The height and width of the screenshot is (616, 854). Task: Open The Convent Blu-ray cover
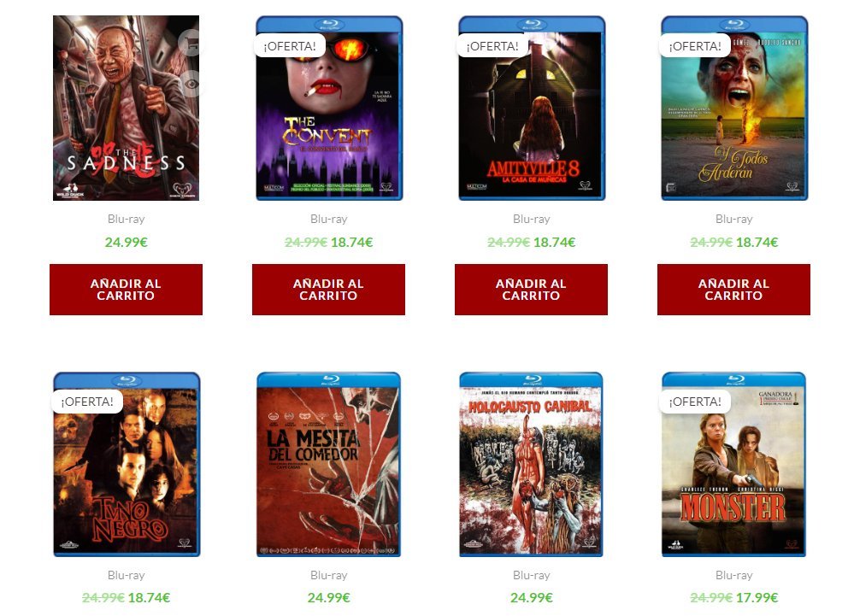tap(329, 108)
